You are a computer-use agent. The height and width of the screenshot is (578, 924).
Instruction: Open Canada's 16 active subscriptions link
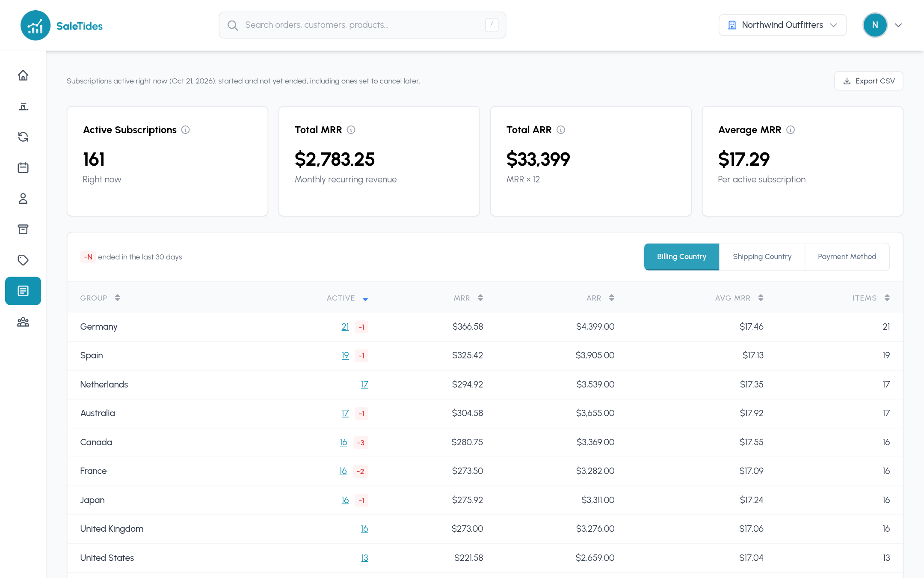point(344,442)
